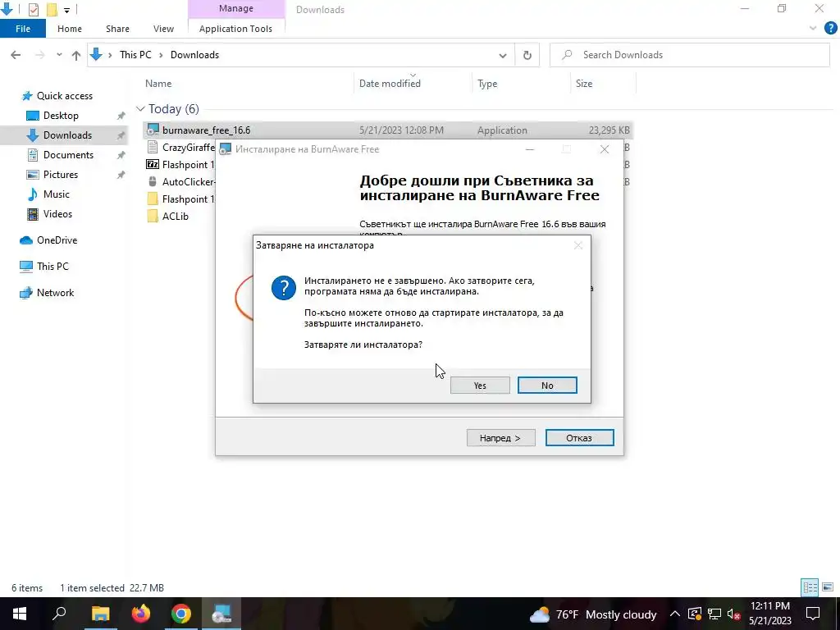Open Documents in the navigation pane
Screen dimensions: 840x630
68,155
